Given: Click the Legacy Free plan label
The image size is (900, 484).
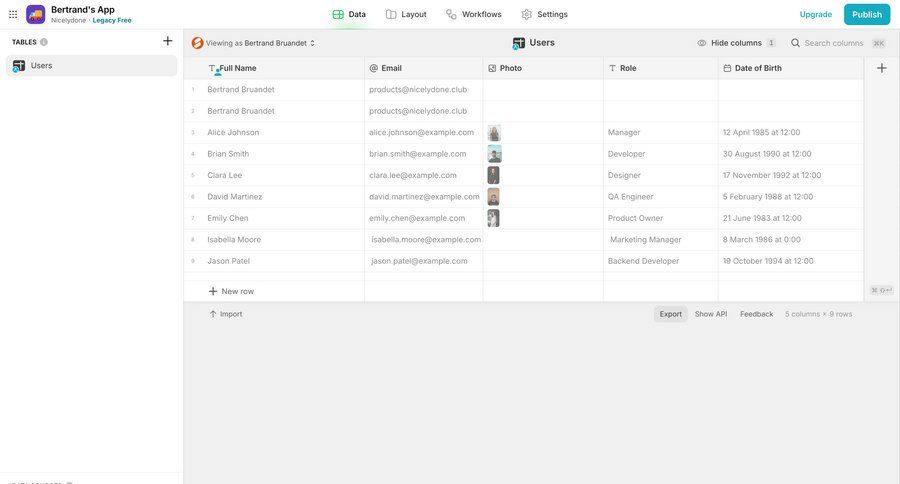Looking at the screenshot, I should point(112,20).
